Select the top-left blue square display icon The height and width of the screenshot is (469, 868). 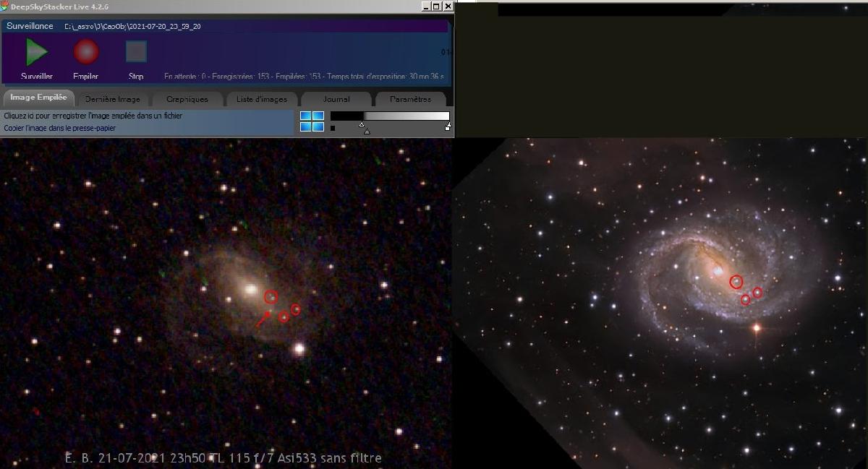click(x=307, y=115)
